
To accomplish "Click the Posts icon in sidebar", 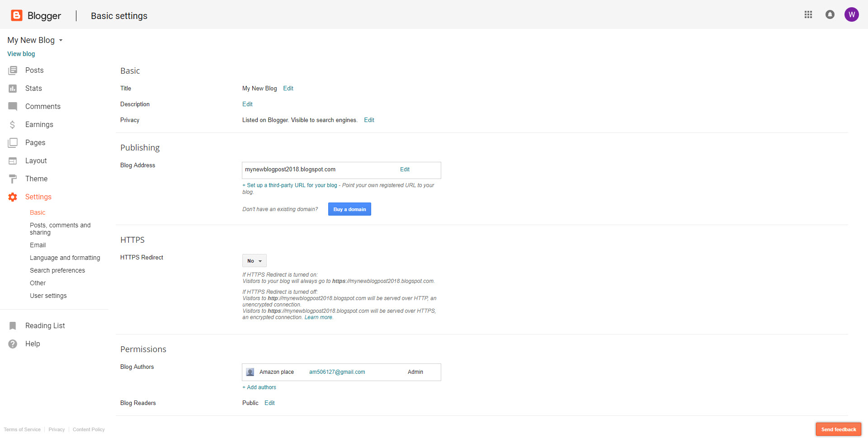I will [13, 71].
